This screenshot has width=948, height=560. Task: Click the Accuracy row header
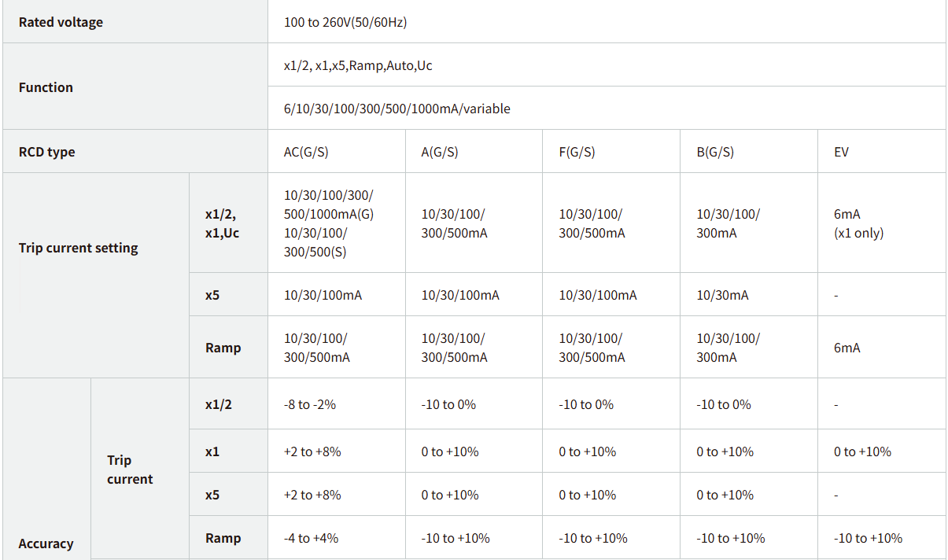coord(46,543)
